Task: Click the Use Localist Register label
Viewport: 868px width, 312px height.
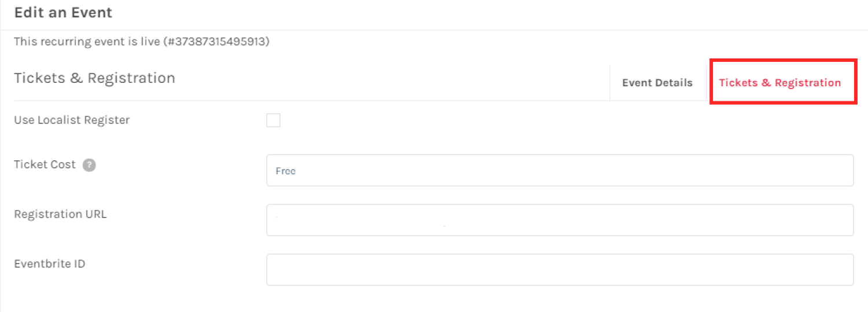Action: pyautogui.click(x=72, y=120)
